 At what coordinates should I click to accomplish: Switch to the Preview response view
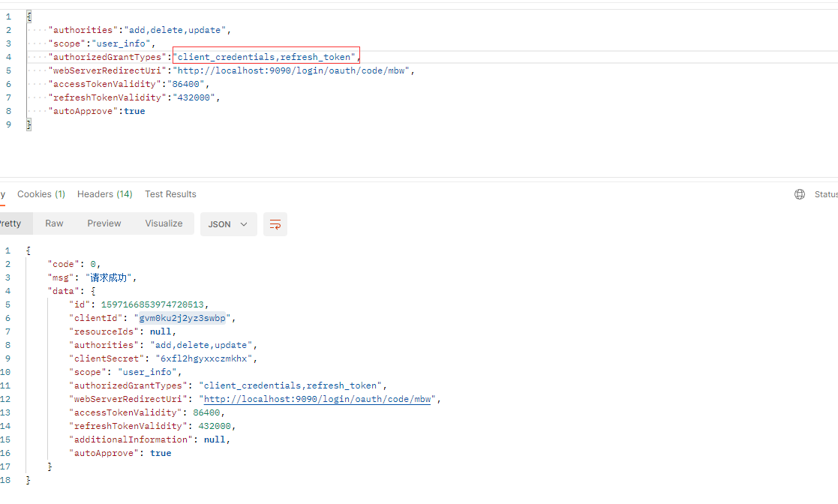tap(104, 223)
